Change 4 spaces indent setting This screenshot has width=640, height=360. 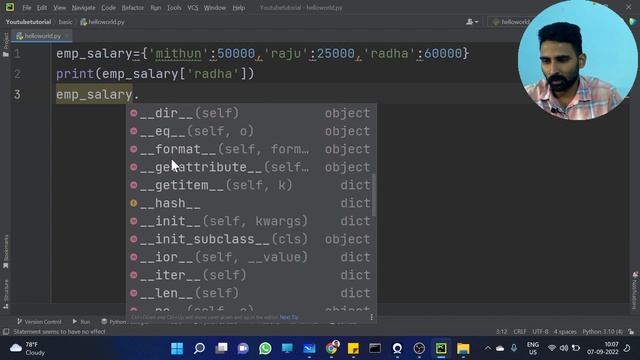565,332
